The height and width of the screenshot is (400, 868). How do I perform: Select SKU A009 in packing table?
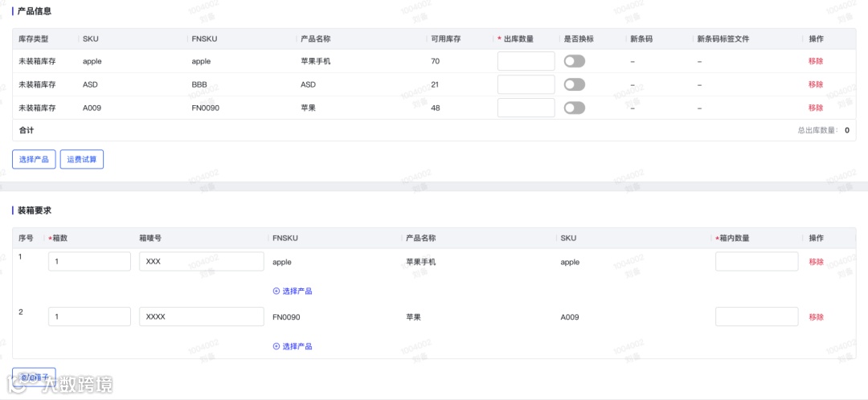click(570, 317)
